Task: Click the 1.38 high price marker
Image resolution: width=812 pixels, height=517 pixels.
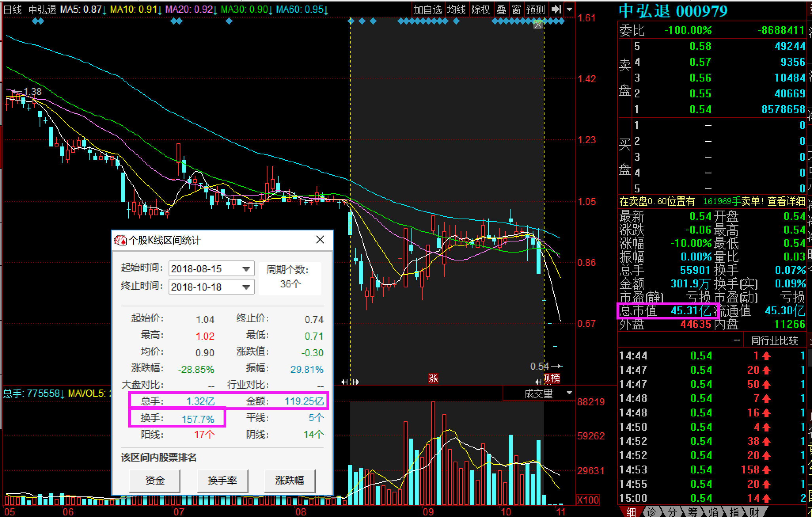Action: (28, 92)
